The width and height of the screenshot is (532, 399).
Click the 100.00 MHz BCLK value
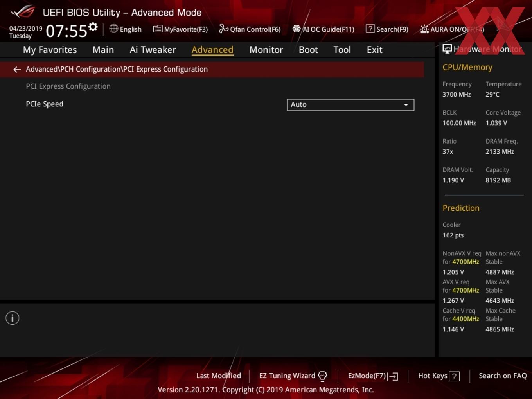459,123
